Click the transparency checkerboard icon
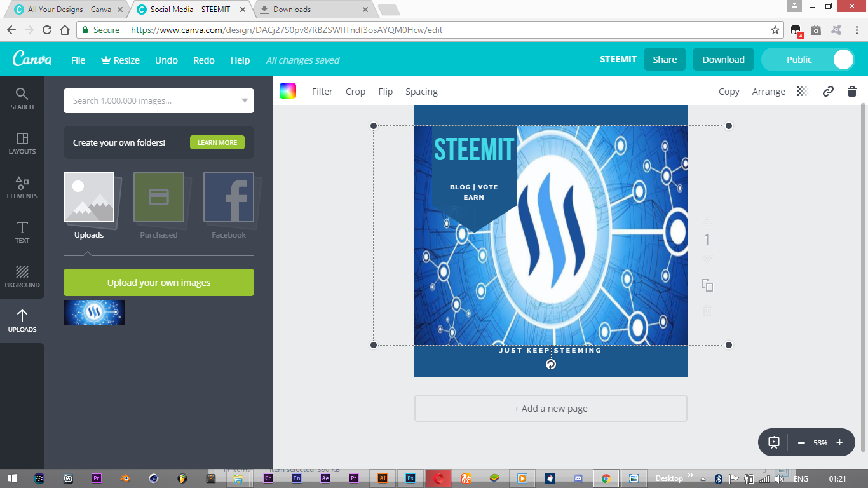This screenshot has height=488, width=868. [x=803, y=91]
